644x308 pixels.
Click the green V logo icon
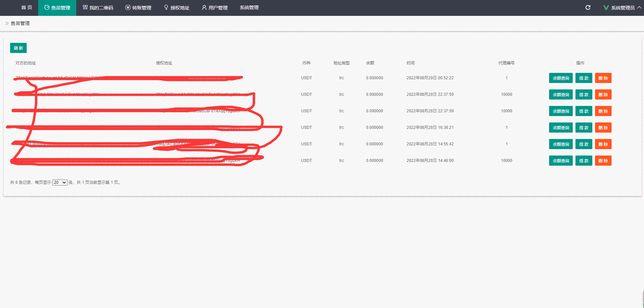(606, 8)
